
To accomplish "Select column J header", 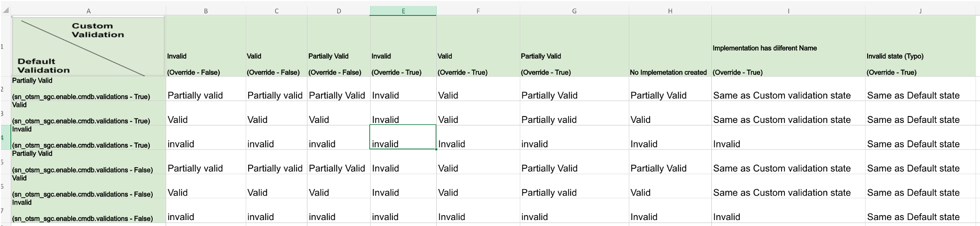I will point(920,10).
